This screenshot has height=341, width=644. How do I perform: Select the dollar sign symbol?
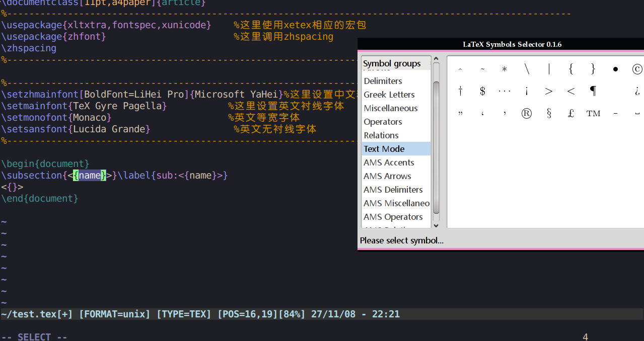482,91
